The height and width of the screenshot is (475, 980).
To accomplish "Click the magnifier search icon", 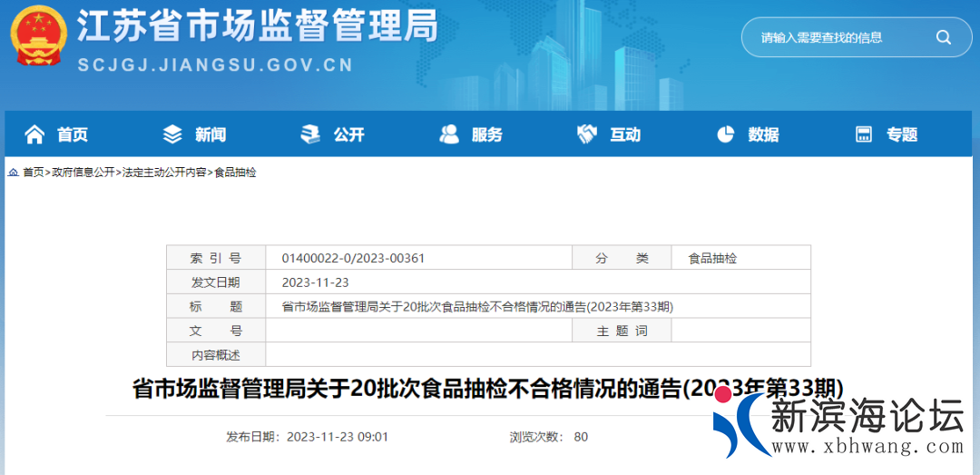I will click(943, 37).
